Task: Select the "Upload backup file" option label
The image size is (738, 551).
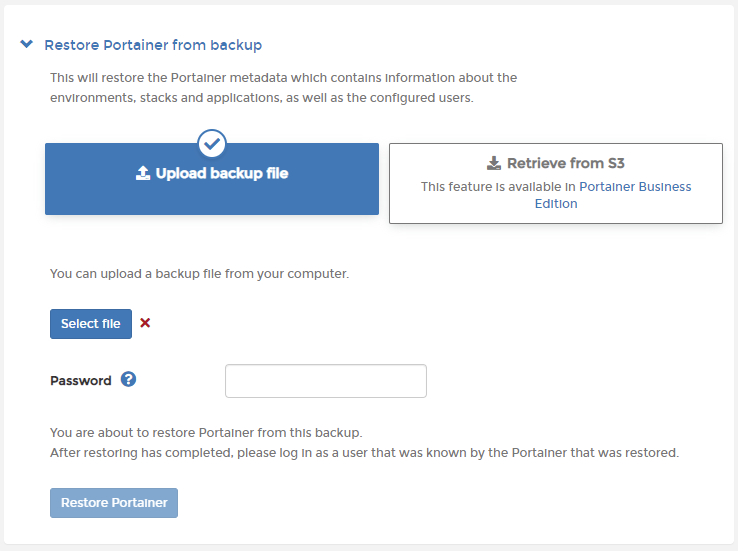Action: coord(222,173)
